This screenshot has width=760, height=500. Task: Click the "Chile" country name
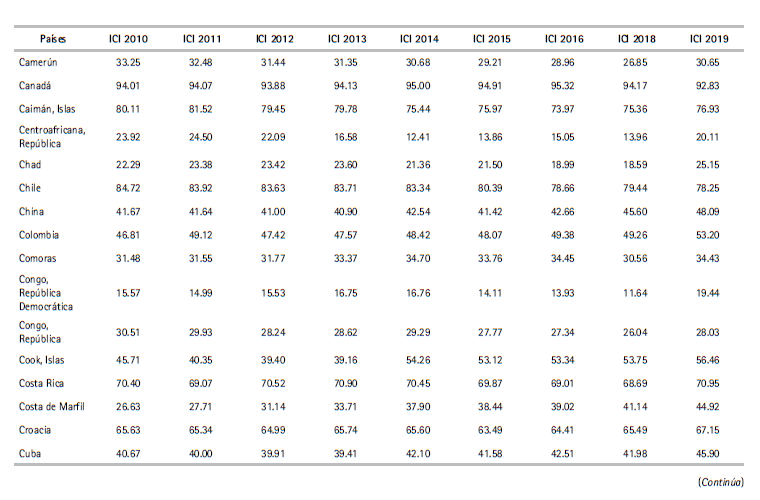pyautogui.click(x=30, y=186)
